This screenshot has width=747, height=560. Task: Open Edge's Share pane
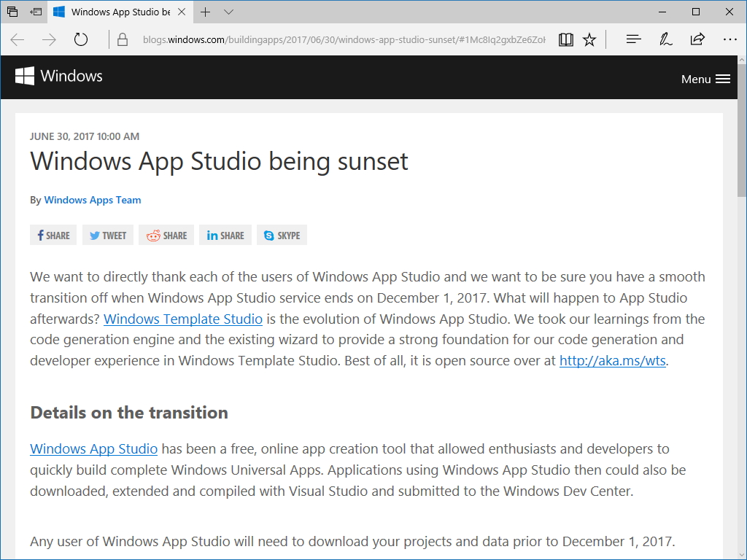pyautogui.click(x=697, y=39)
